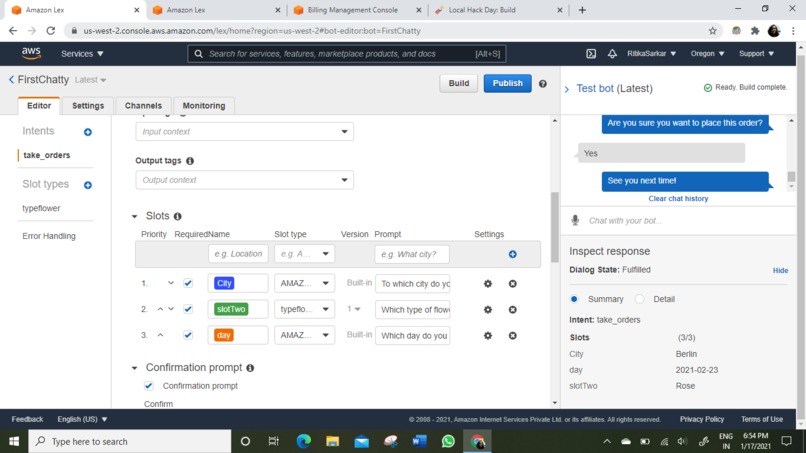The width and height of the screenshot is (806, 453).
Task: Delete the City slot
Action: point(512,283)
